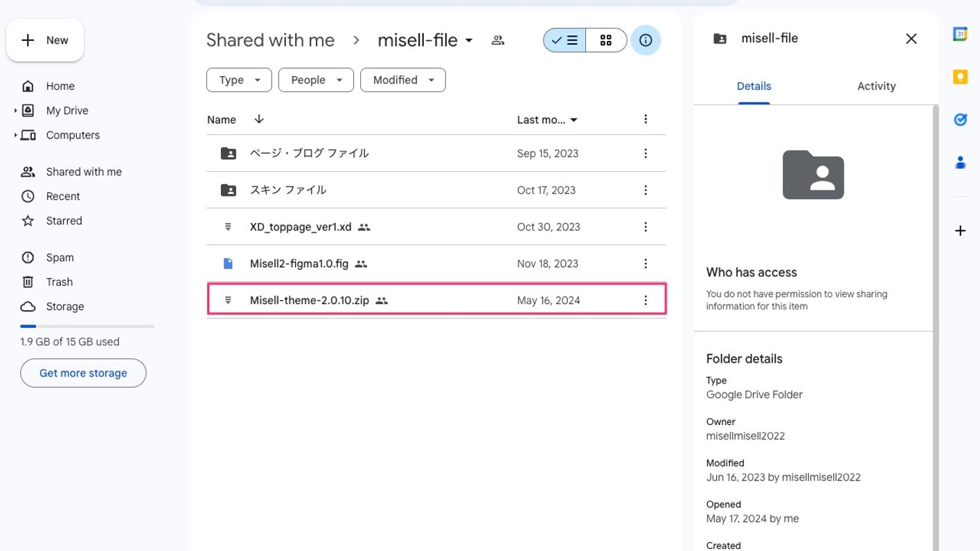Open Trash in sidebar
The height and width of the screenshot is (551, 980).
59,282
